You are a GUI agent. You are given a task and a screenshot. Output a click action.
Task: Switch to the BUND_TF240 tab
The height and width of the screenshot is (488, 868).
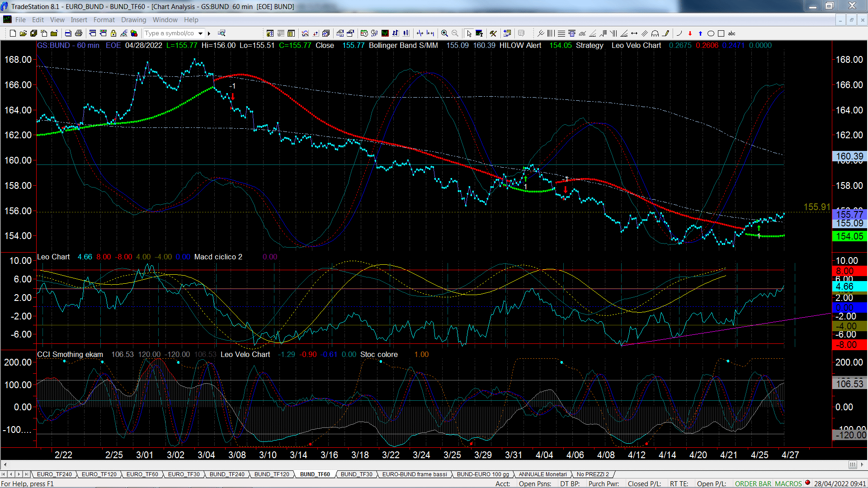pyautogui.click(x=227, y=474)
